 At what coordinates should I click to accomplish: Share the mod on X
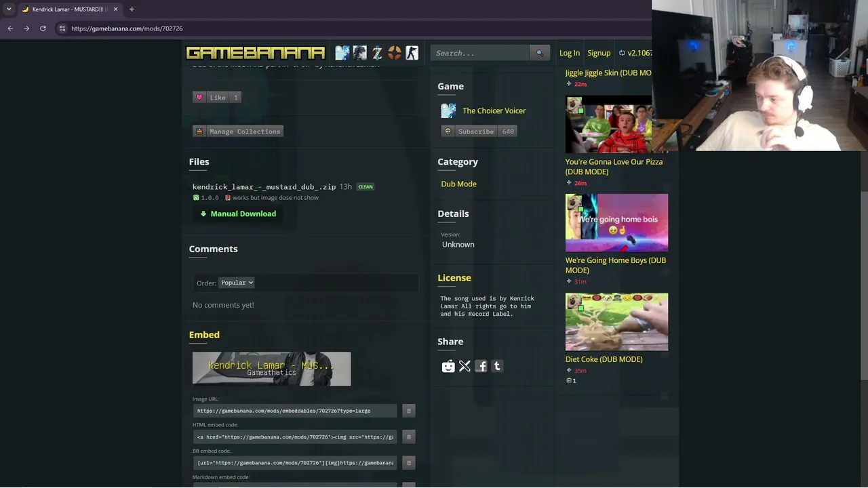click(465, 366)
